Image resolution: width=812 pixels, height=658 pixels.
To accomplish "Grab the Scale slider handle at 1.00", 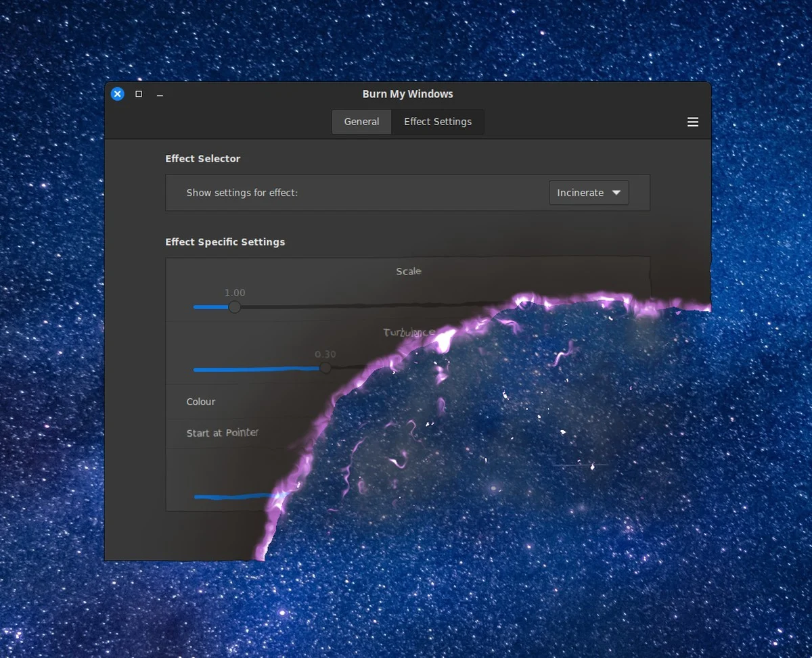I will [234, 307].
